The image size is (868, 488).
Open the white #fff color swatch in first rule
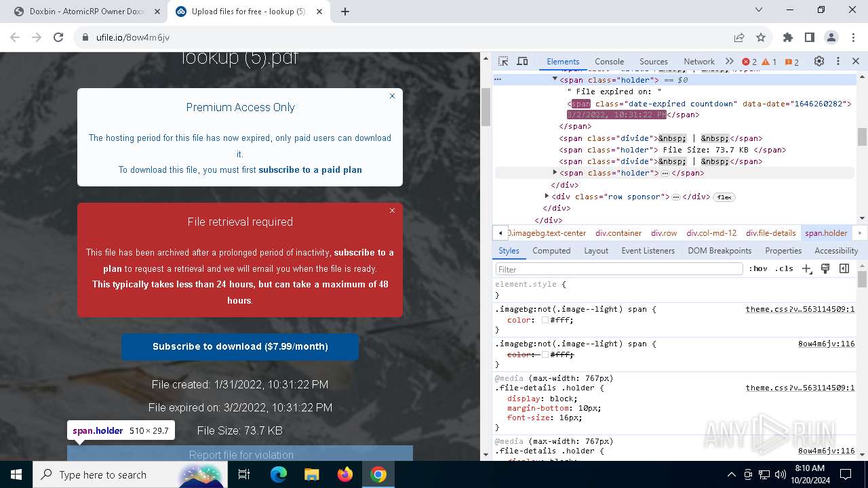point(545,321)
